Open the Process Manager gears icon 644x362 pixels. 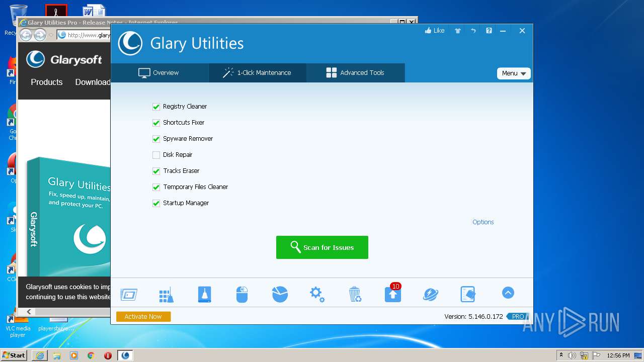[317, 294]
